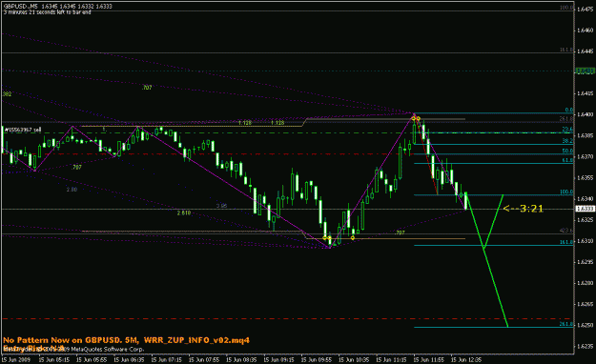596x364 pixels.
Task: Click the 1.6310 price axis label
Action: [x=586, y=241]
